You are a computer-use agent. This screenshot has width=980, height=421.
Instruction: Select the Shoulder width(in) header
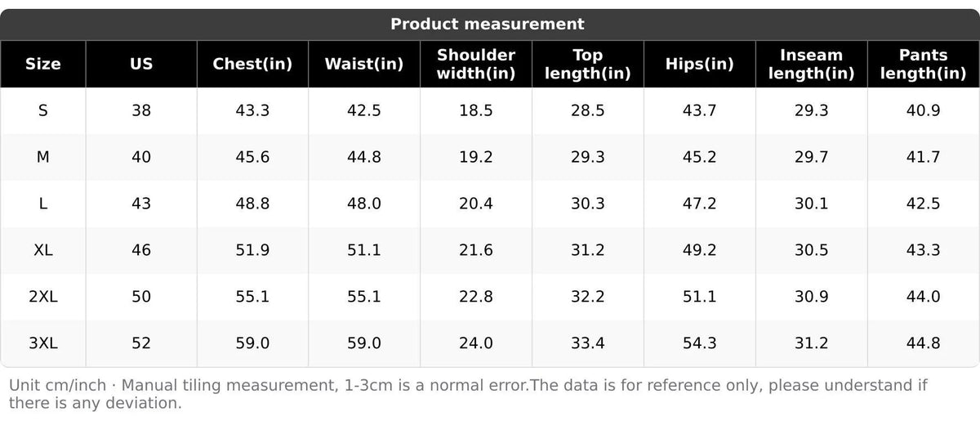pyautogui.click(x=476, y=64)
